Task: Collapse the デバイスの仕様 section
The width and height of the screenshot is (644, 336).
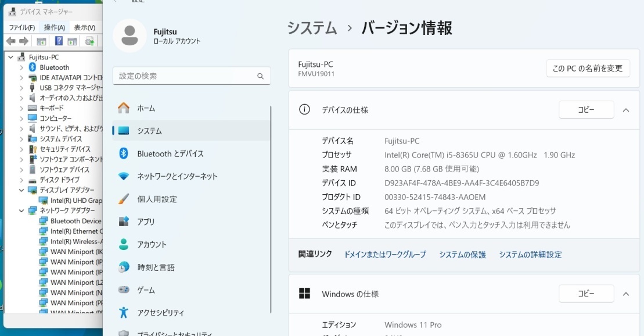Action: click(626, 110)
